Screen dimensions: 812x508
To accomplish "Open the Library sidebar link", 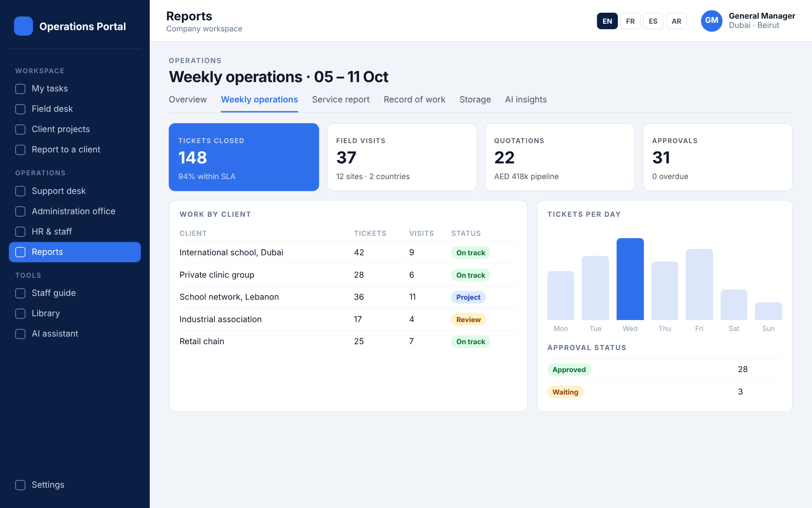I will 75,314.
